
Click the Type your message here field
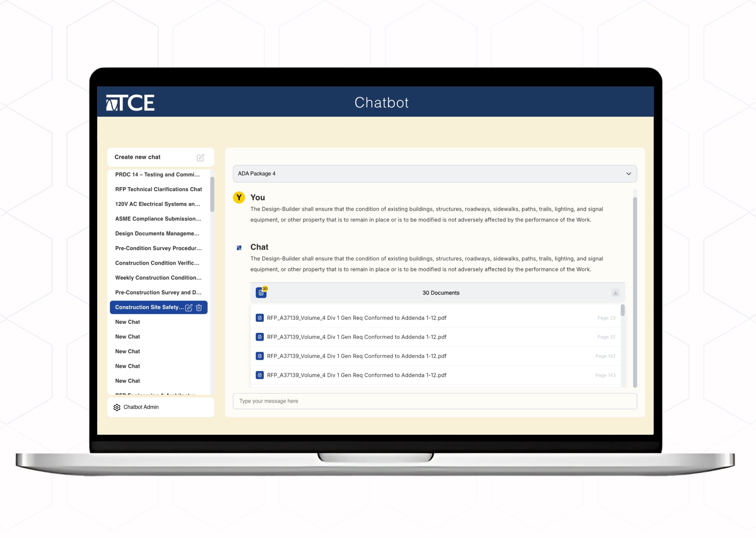(x=435, y=401)
